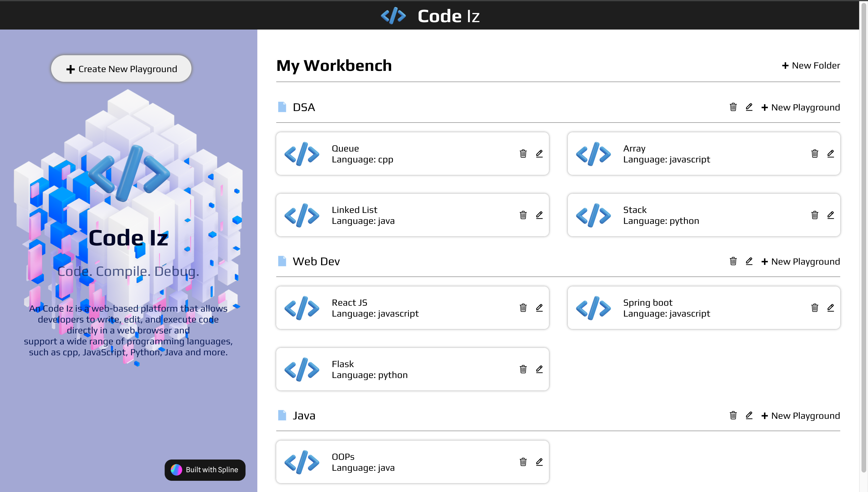Remove the Spring boot playground
868x492 pixels.
click(x=814, y=308)
